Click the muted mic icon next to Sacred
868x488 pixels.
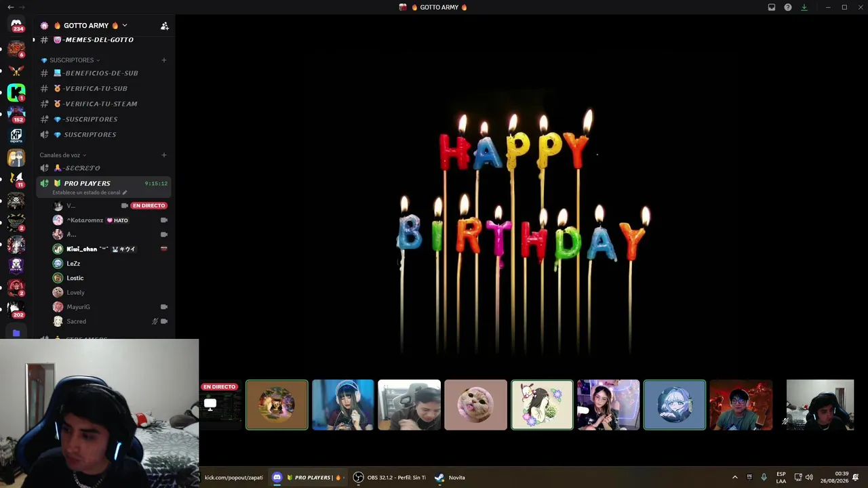coord(155,321)
